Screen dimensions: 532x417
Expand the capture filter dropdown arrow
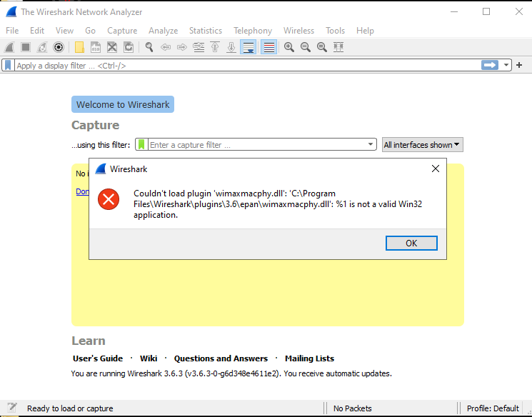[x=371, y=144]
